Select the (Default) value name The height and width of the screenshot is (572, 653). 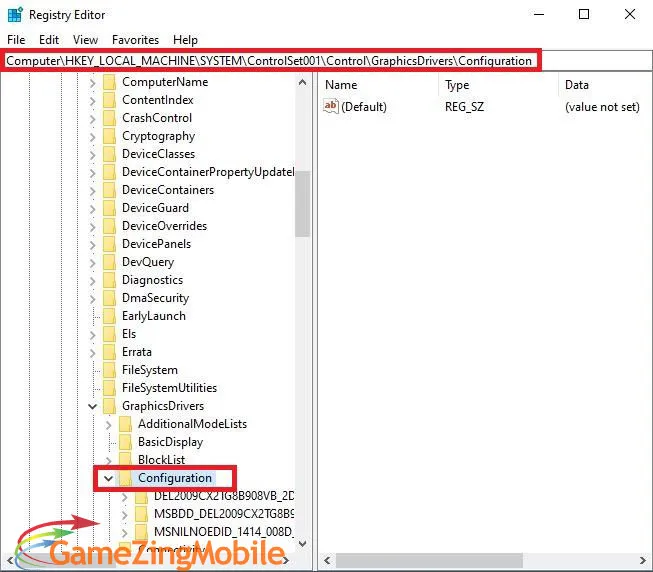(x=364, y=107)
